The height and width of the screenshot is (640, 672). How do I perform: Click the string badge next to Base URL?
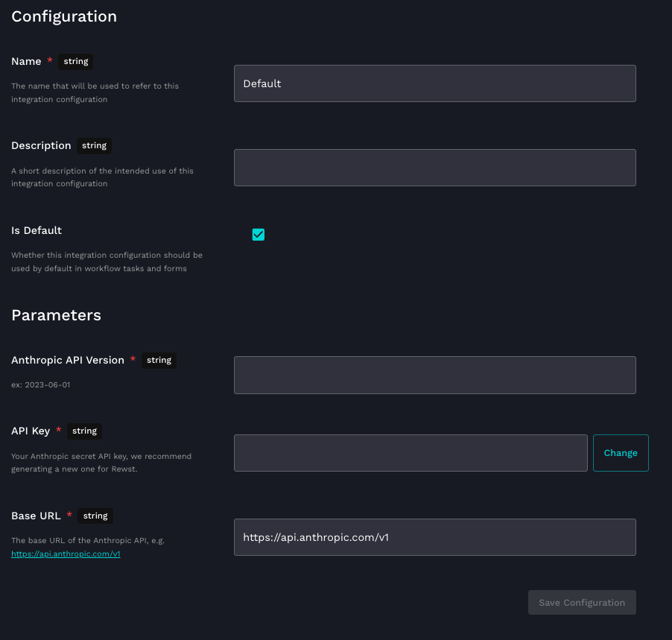pos(95,516)
